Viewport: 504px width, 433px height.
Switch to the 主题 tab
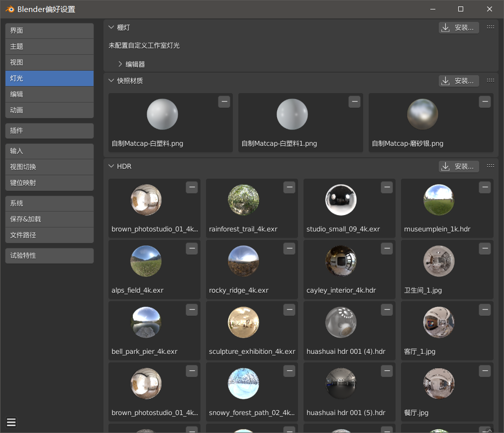(49, 47)
